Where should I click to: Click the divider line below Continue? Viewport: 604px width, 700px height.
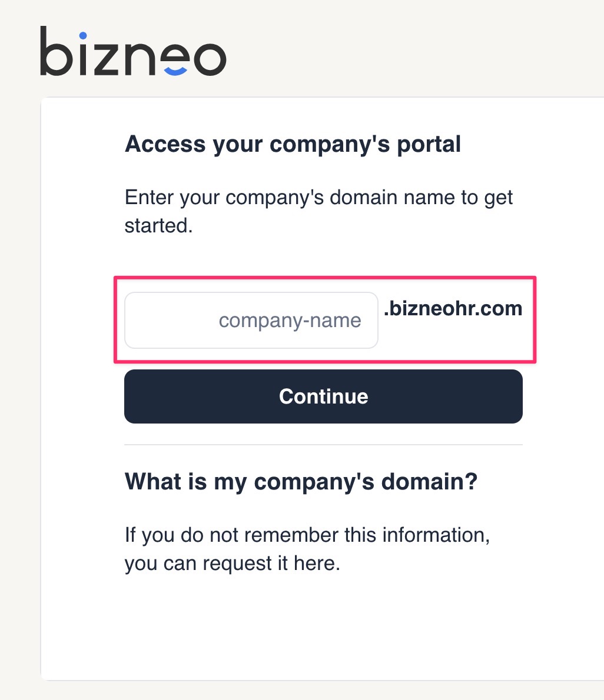(x=323, y=445)
